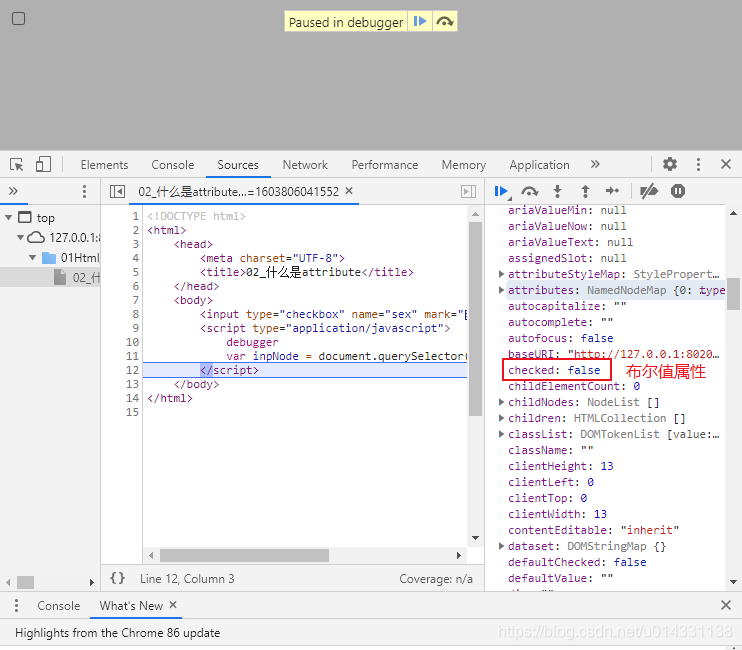Open navigator pane three-dot menu
Screen dimensions: 742x650
point(84,191)
